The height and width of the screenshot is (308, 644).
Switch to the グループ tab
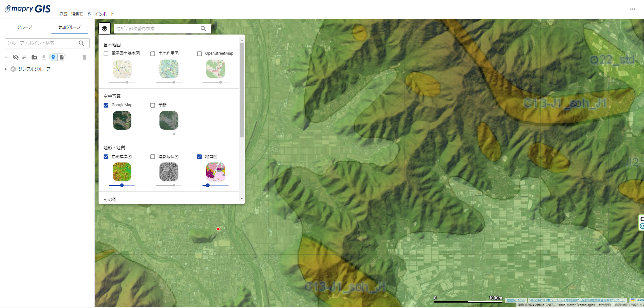tap(24, 27)
